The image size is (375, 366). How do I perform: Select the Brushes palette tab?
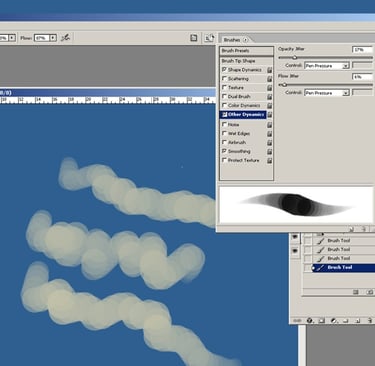click(x=232, y=40)
